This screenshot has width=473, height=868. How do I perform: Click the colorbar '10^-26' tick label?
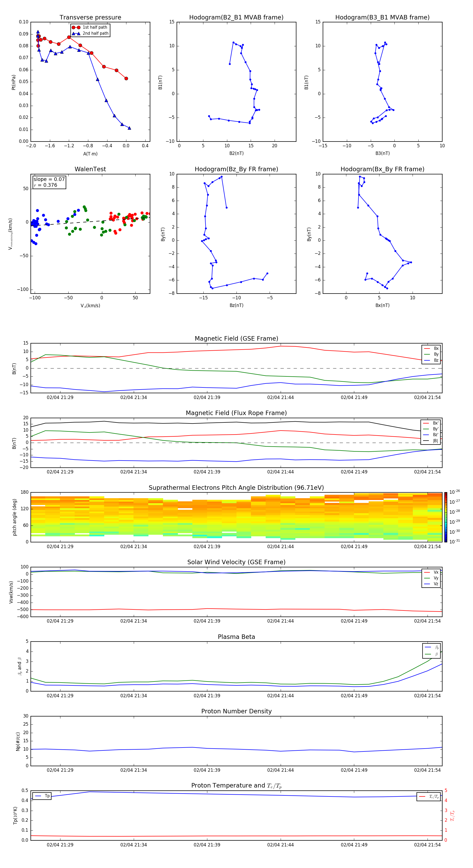(454, 492)
